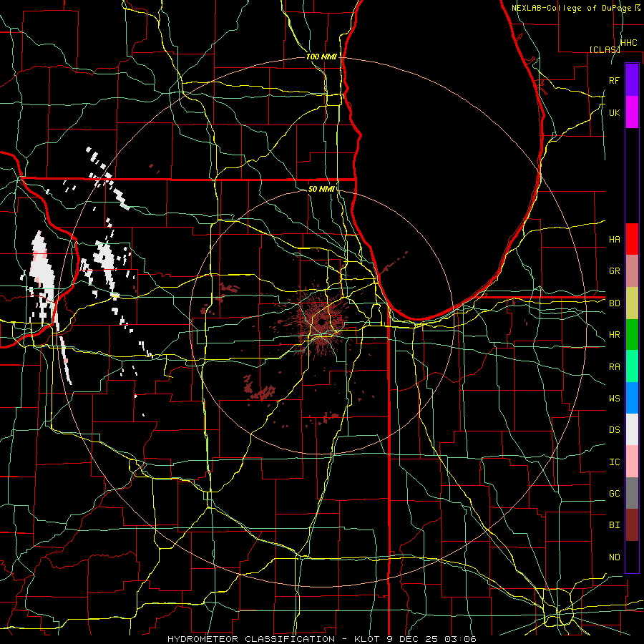Click the 'GR' legend label

point(615,271)
